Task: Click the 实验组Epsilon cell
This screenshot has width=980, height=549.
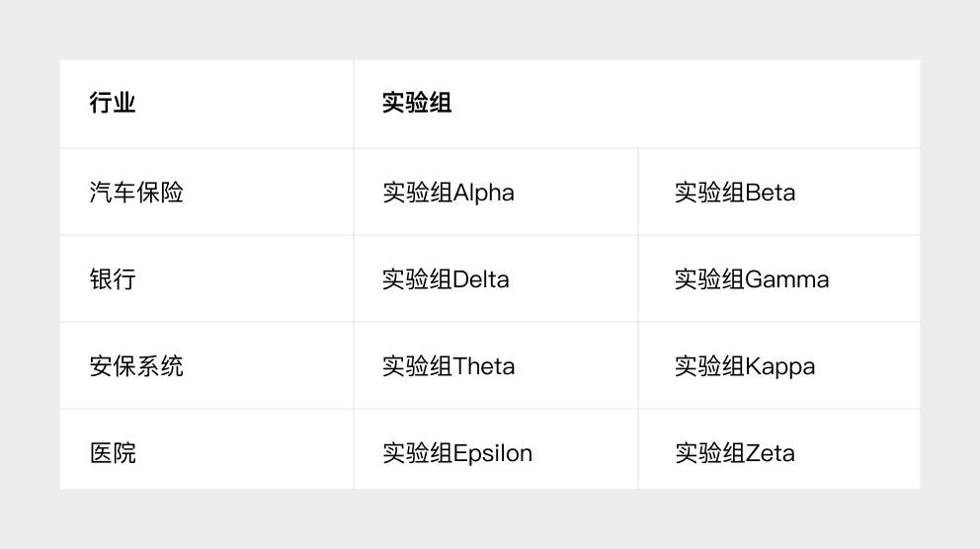Action: click(496, 449)
